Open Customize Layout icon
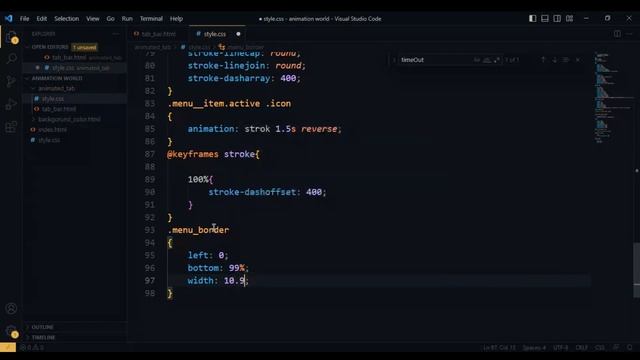The image size is (640, 360). click(569, 18)
